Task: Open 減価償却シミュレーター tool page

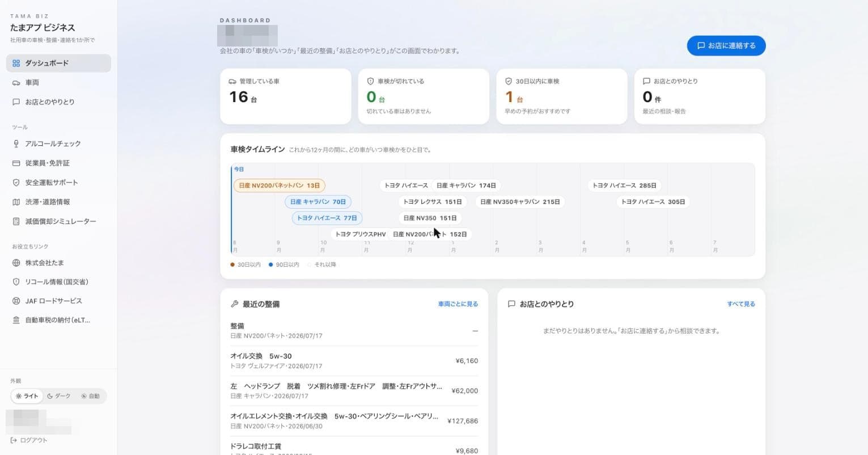Action: click(x=58, y=221)
